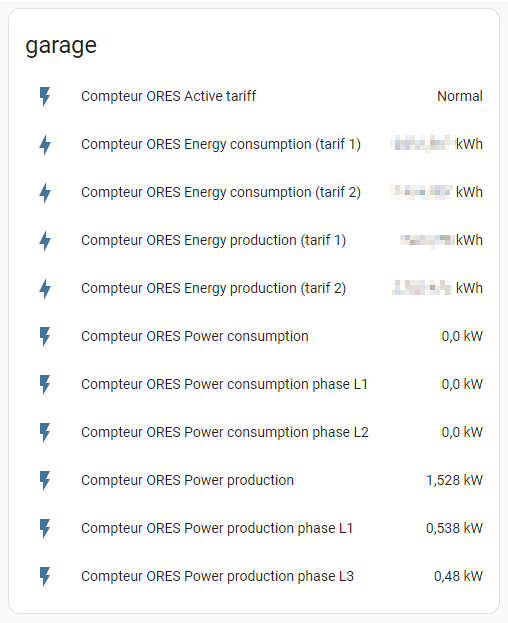The width and height of the screenshot is (508, 623).
Task: Open Compteur ORES Active tariff entity
Action: point(168,96)
